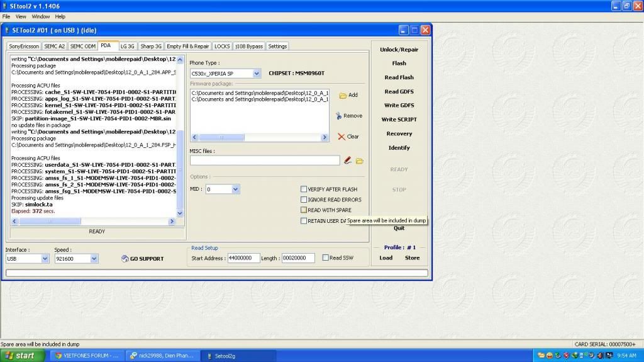The width and height of the screenshot is (644, 362).
Task: Open the Window menu
Action: [x=41, y=17]
